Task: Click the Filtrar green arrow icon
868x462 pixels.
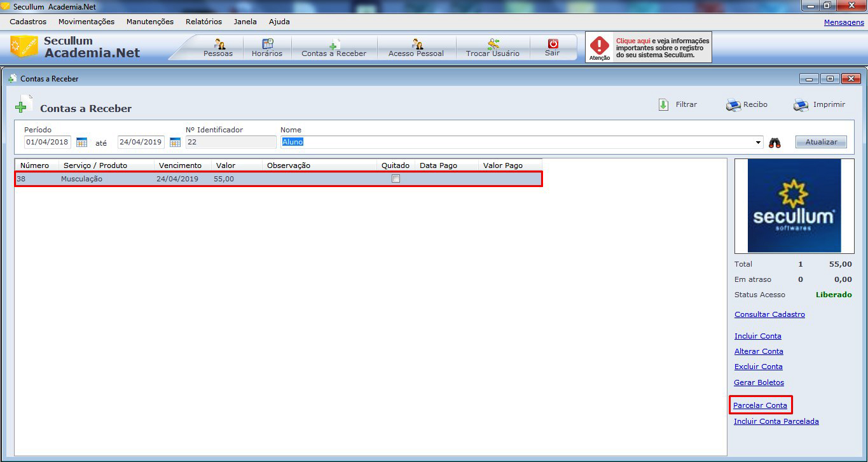Action: point(663,105)
